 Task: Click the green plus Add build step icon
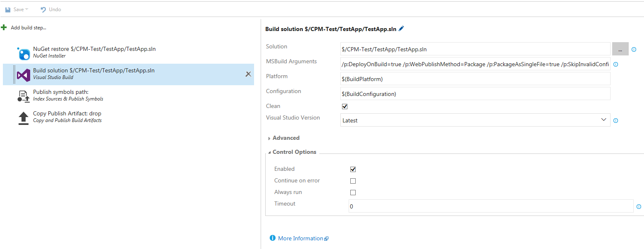click(x=4, y=27)
